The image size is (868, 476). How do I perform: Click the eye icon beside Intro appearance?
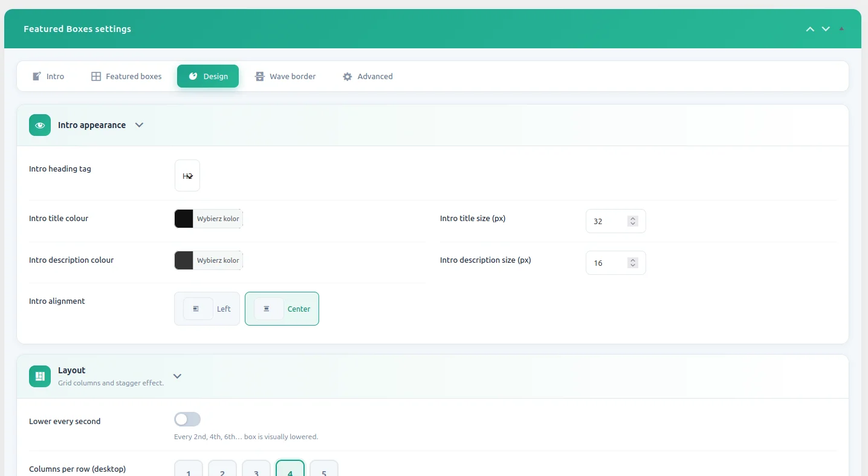40,125
